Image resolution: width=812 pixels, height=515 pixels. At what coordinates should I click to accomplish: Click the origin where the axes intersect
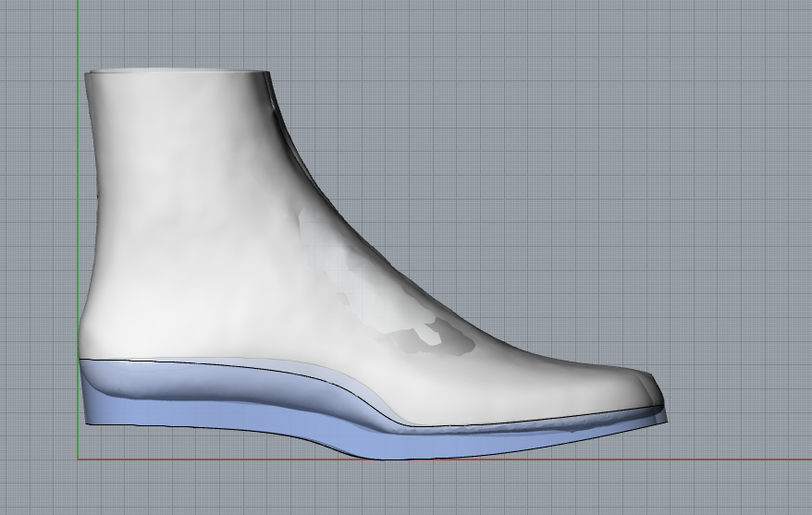[79, 460]
